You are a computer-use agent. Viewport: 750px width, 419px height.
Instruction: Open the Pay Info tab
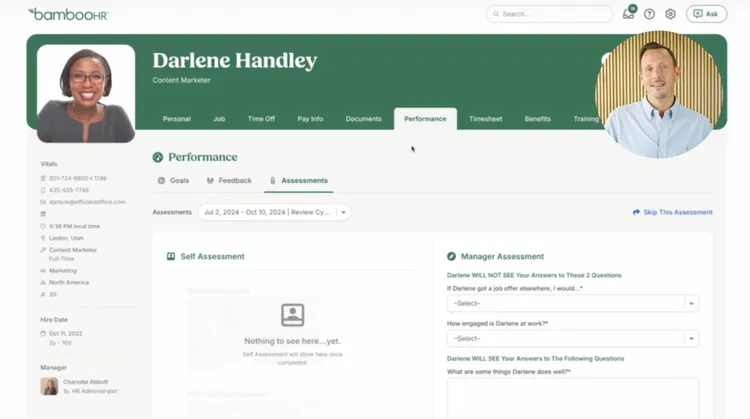coord(310,119)
